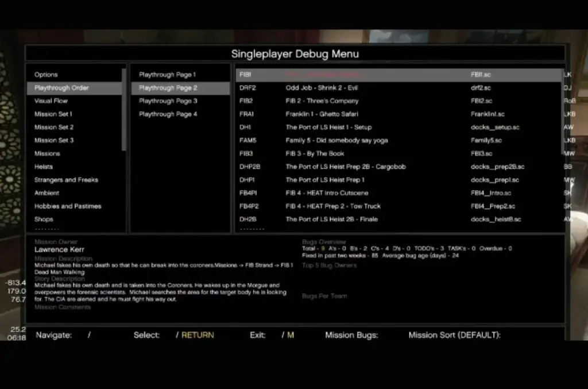The height and width of the screenshot is (389, 588).
Task: Click the FB4P2 mission code
Action: [249, 206]
